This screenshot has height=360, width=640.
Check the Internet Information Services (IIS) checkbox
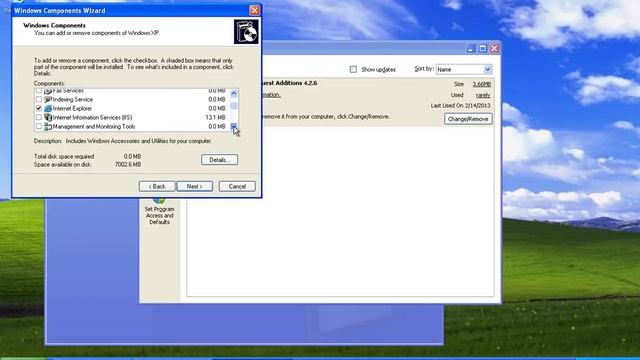(39, 117)
